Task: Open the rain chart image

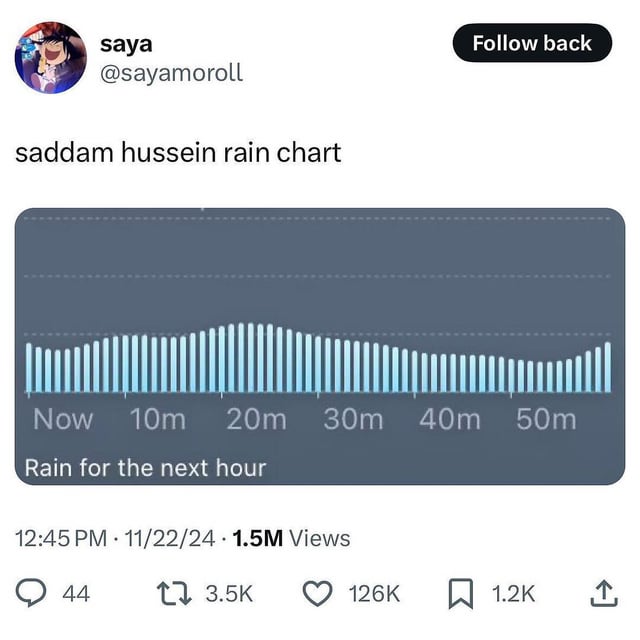Action: coord(319,346)
